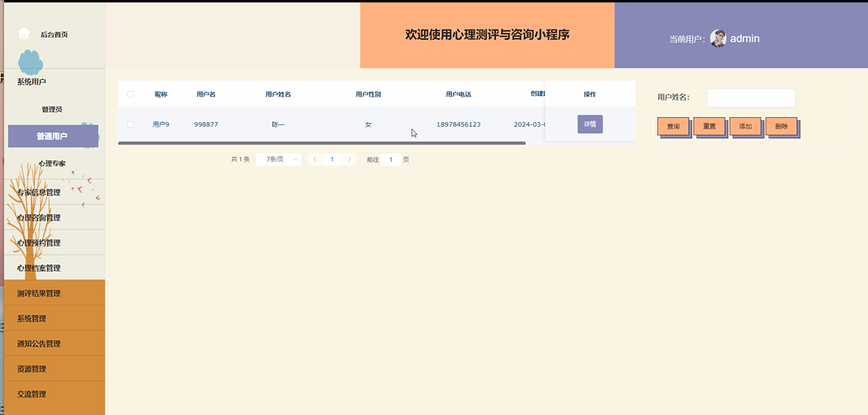
Task: Select the 心理专家 submenu item
Action: (x=52, y=164)
